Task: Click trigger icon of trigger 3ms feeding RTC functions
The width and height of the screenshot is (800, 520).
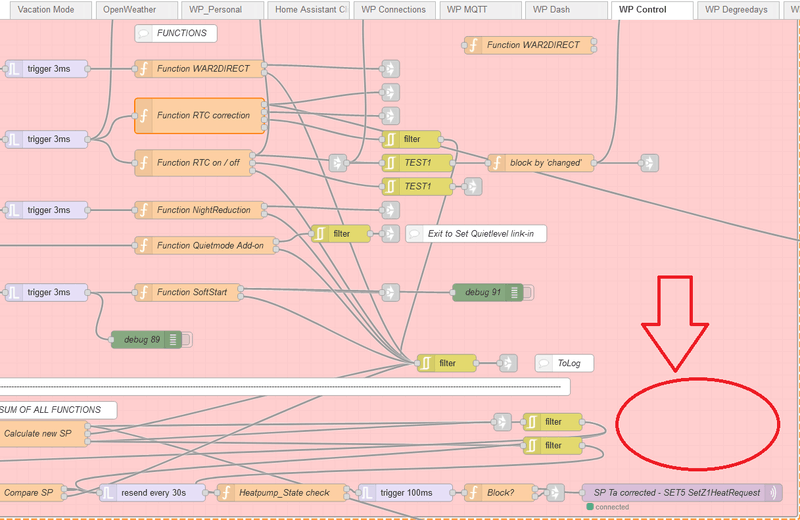Action: pyautogui.click(x=14, y=139)
